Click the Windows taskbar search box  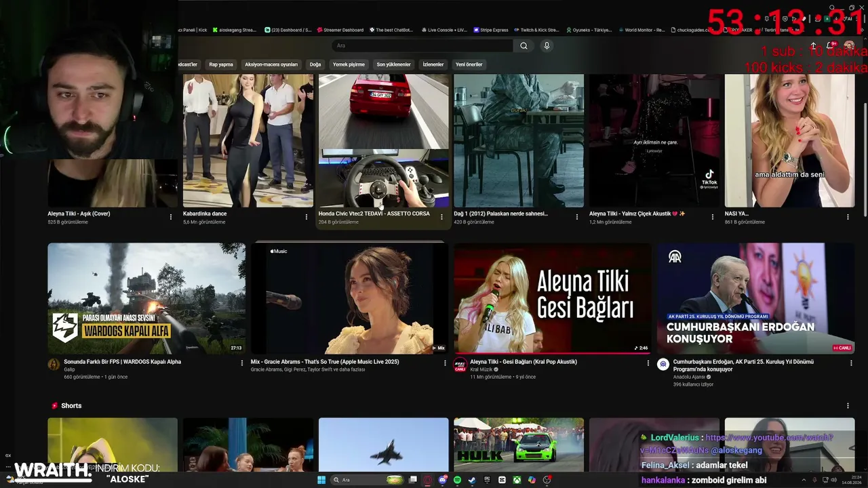(366, 480)
